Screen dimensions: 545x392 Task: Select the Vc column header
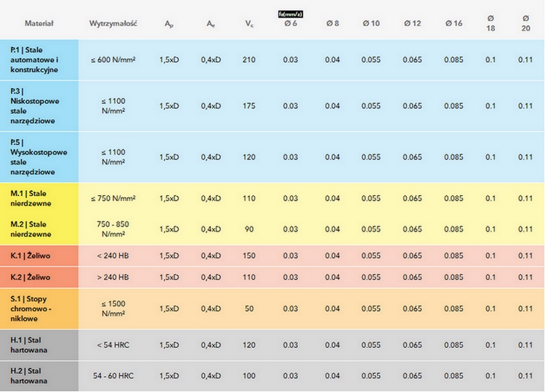[x=249, y=24]
